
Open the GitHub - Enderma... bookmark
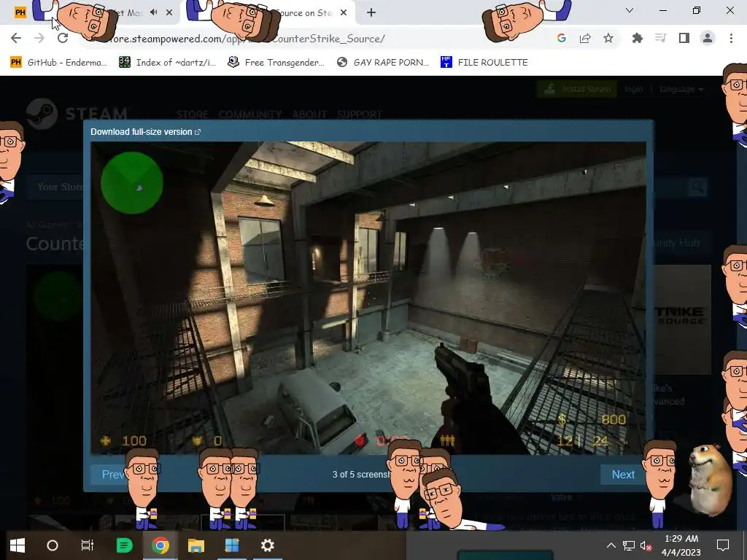[58, 63]
